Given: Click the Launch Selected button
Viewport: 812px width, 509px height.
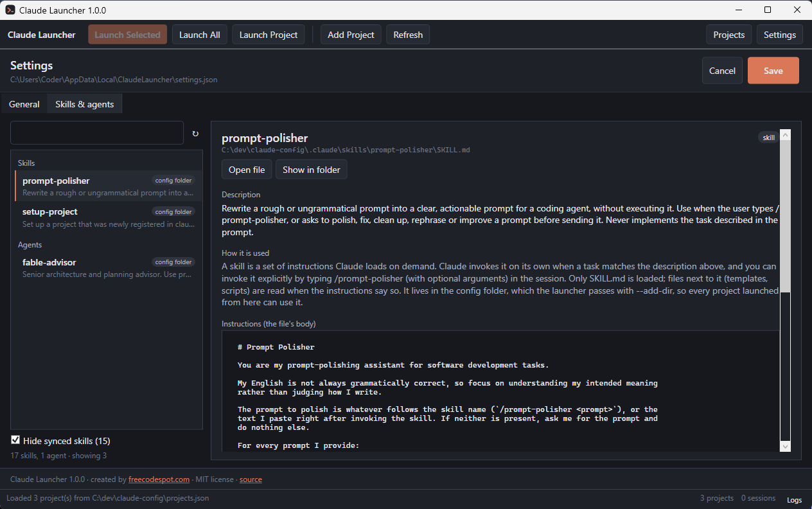Looking at the screenshot, I should 127,35.
